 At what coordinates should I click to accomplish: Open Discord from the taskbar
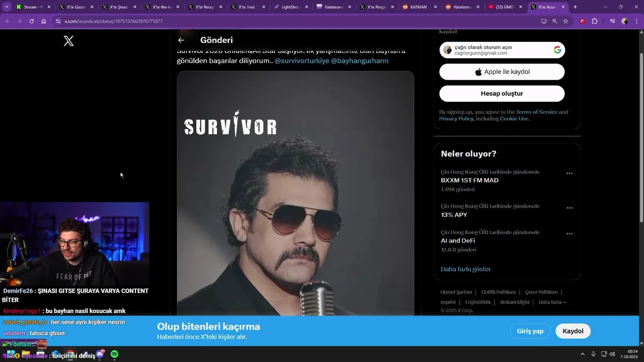100,354
